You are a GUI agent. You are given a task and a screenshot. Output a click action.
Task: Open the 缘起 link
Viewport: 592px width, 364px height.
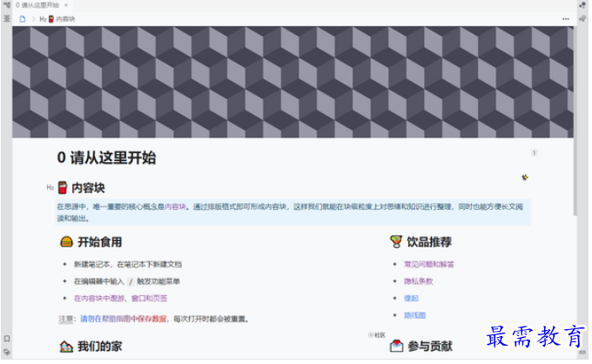412,299
